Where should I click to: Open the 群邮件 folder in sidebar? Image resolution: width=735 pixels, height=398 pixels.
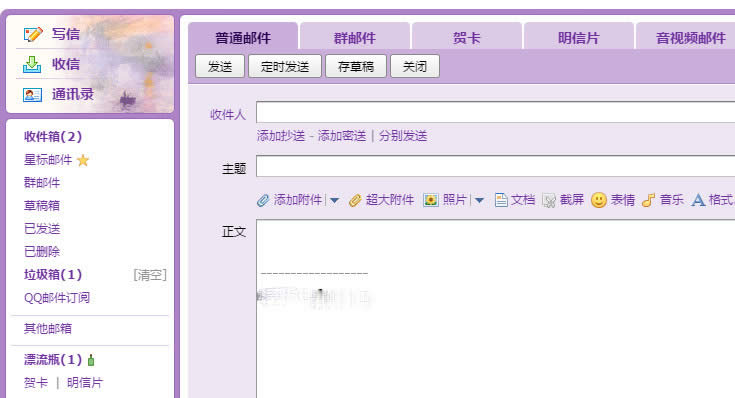click(42, 182)
